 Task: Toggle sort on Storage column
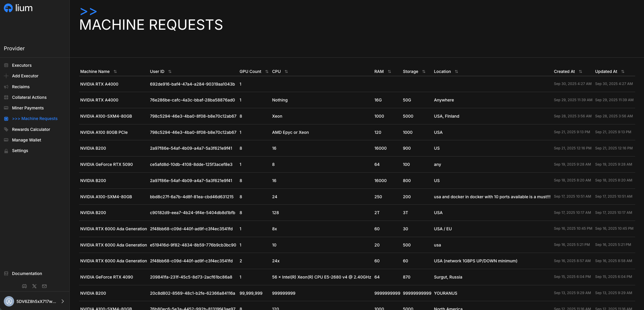[x=424, y=71]
